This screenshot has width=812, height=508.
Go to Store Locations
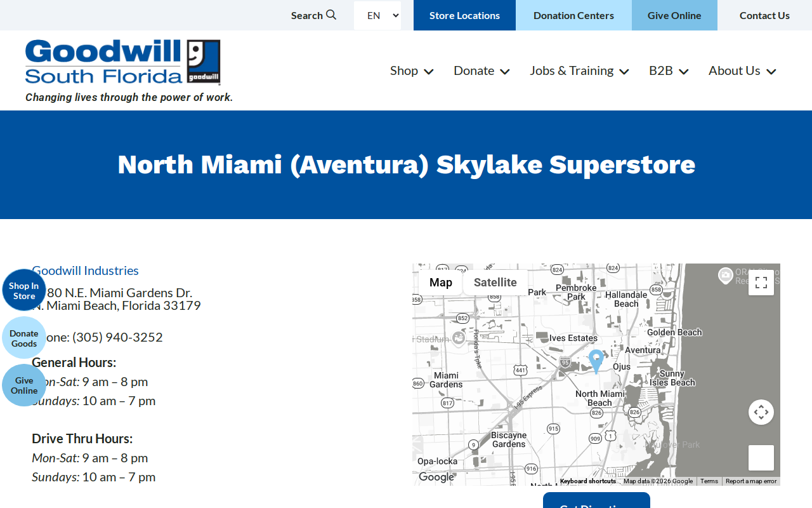[x=464, y=15]
